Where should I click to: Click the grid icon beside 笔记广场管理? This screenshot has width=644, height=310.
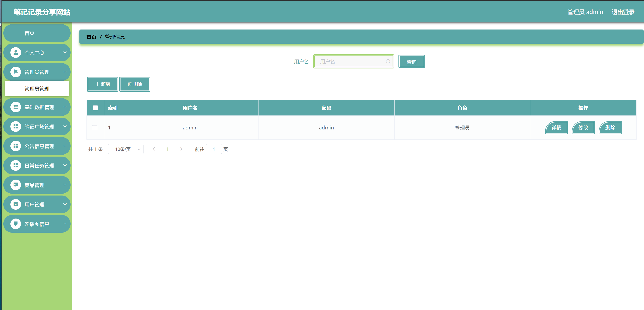(16, 127)
